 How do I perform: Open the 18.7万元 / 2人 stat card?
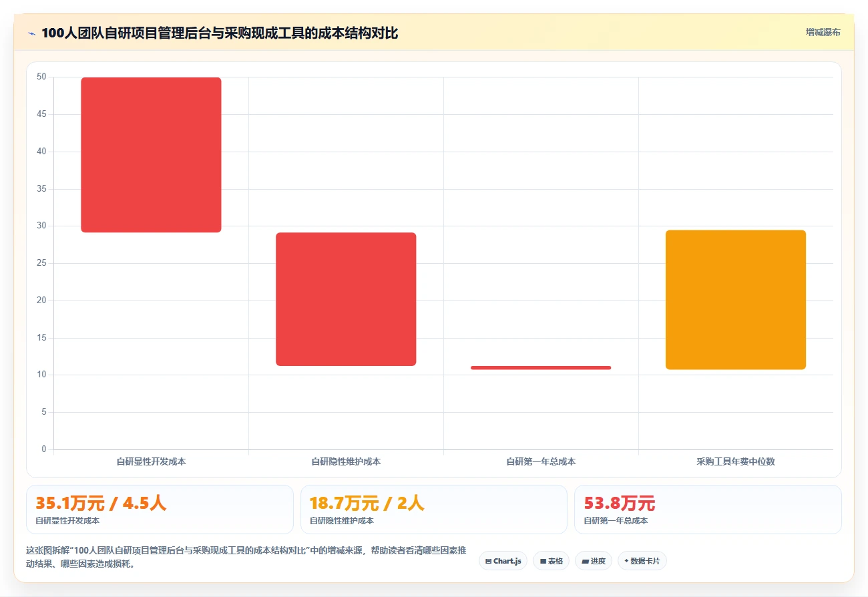(x=434, y=510)
